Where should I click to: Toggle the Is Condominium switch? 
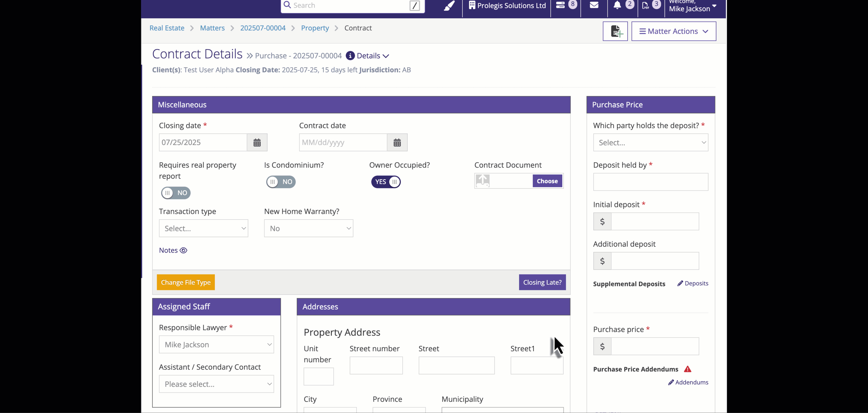click(281, 182)
